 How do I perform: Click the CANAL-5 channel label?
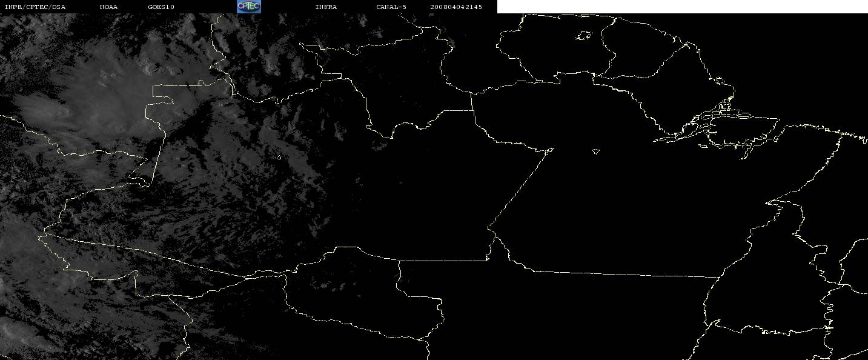pyautogui.click(x=391, y=7)
